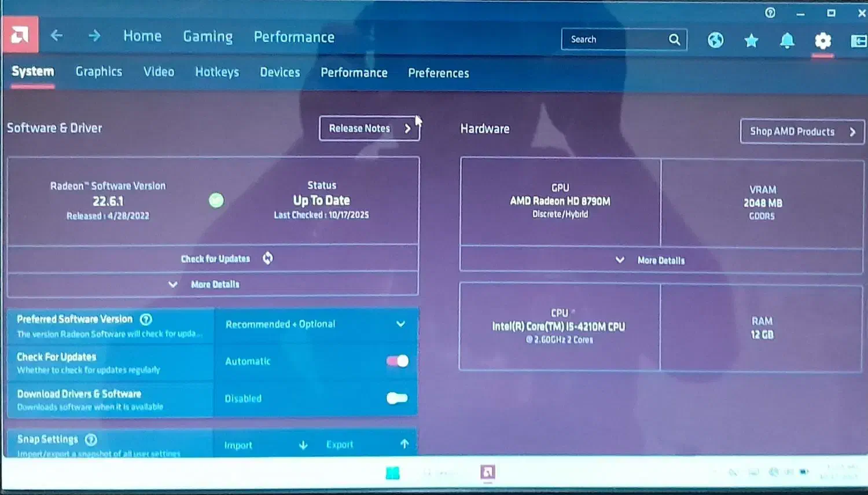The width and height of the screenshot is (868, 495).
Task: Open the Recommended + Optional dropdown
Action: tap(316, 324)
